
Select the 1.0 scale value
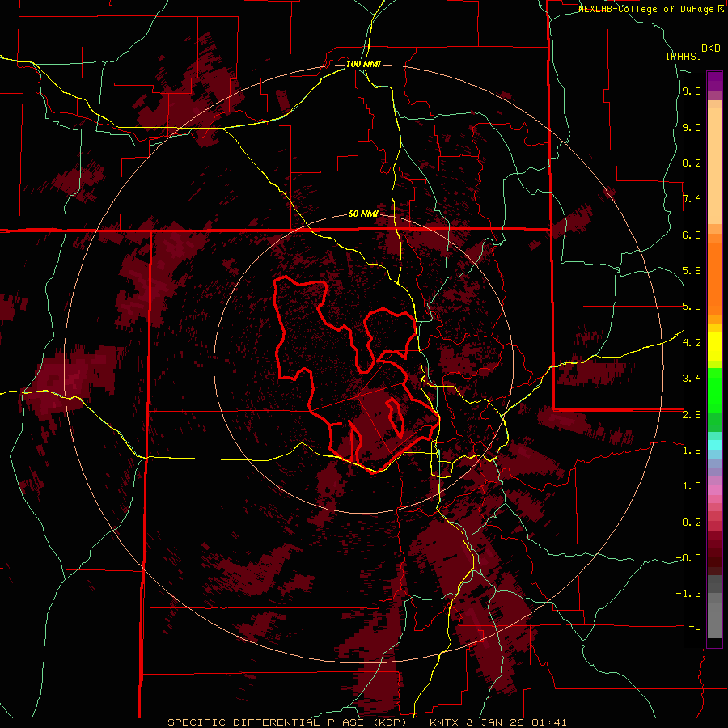692,486
